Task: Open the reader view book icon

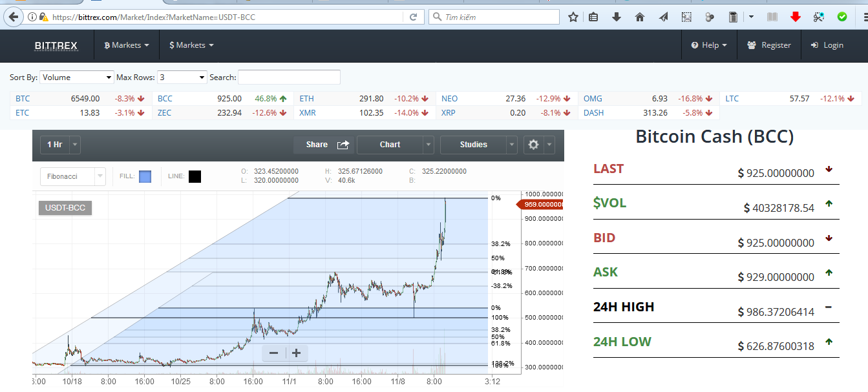Action: point(772,17)
